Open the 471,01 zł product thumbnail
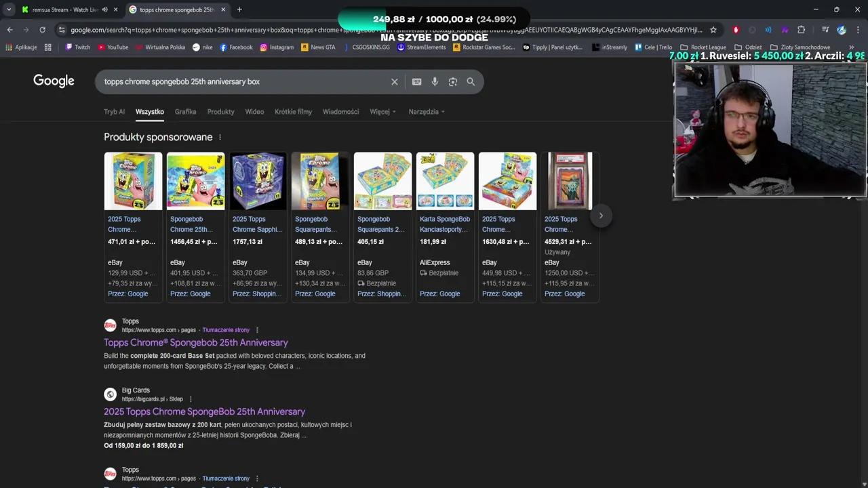Viewport: 868px width, 488px height. (133, 181)
